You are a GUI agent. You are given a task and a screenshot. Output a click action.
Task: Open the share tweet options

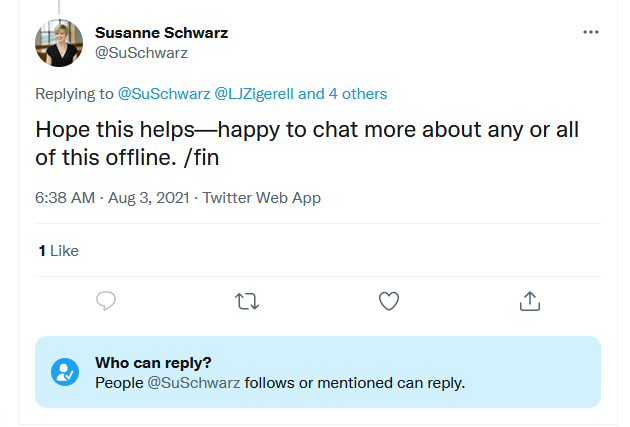click(530, 301)
